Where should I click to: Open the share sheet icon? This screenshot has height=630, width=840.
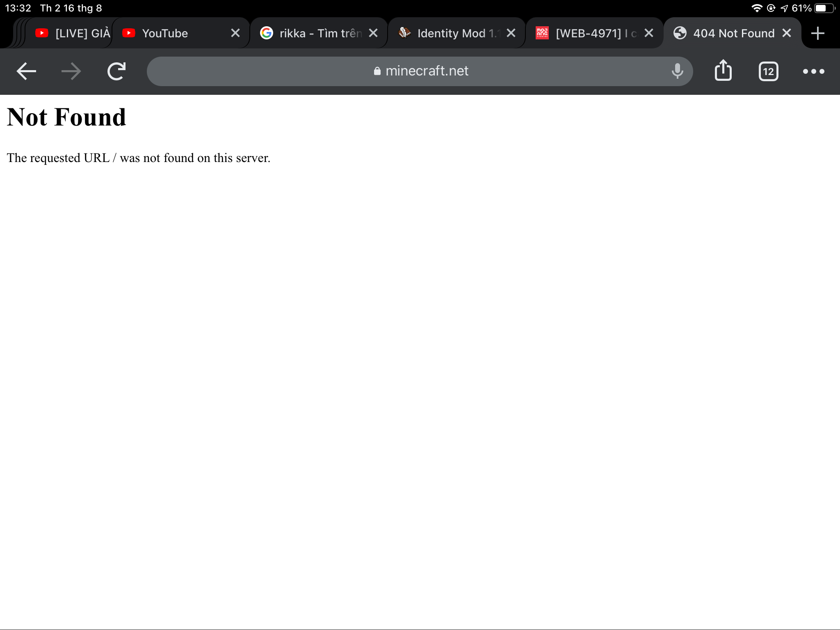723,71
